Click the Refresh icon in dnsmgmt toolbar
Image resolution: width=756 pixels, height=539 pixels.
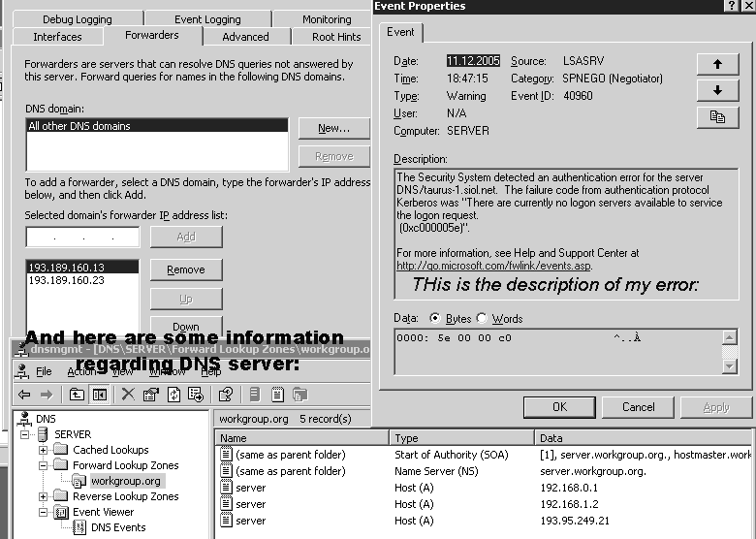[x=173, y=395]
